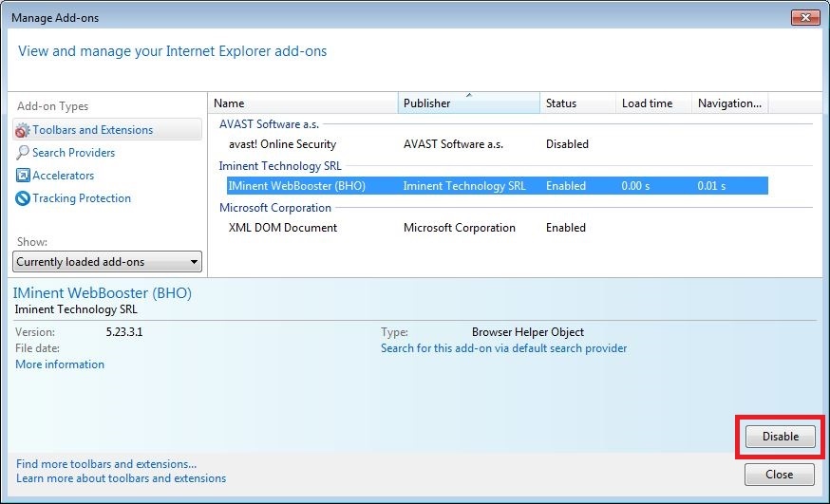Open the More information link
Viewport: 830px width, 504px height.
[60, 364]
